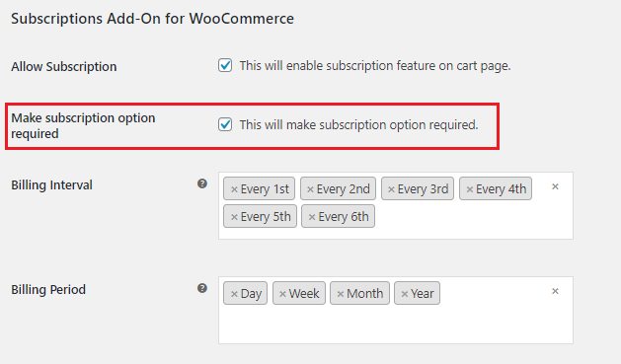Remove the Every 2nd interval tag
The width and height of the screenshot is (621, 364).
click(x=310, y=189)
